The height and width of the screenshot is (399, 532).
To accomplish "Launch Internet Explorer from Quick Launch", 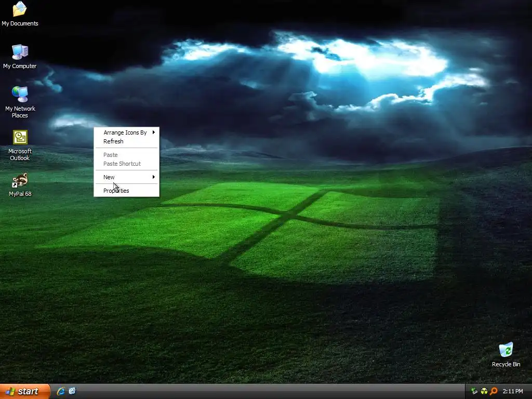I will coord(61,391).
